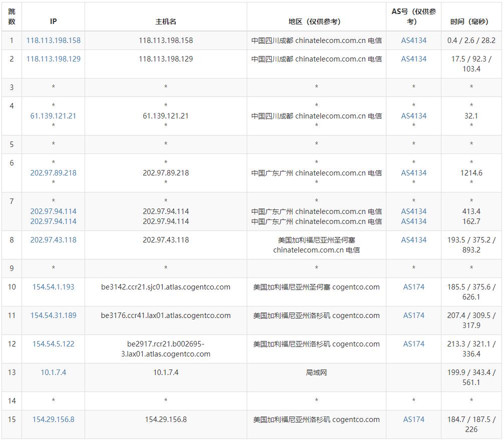Click time cell 213.3 / 321.1 / 336.4
The image size is (504, 440).
click(x=471, y=349)
